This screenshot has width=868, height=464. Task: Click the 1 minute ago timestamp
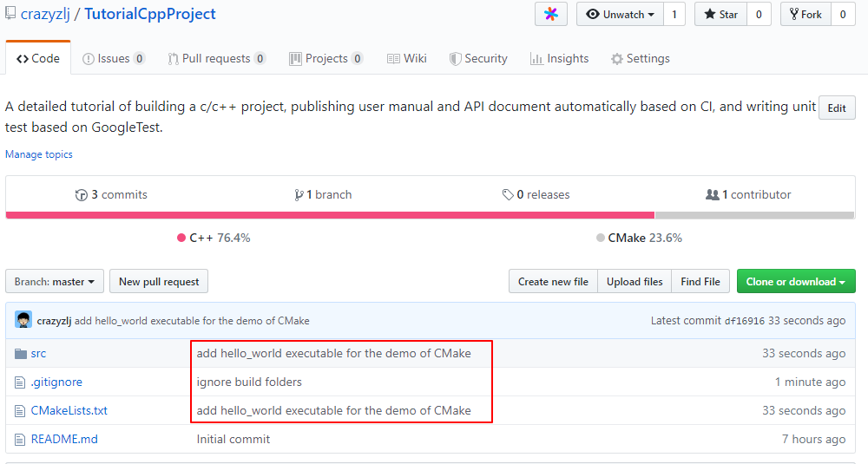[811, 382]
